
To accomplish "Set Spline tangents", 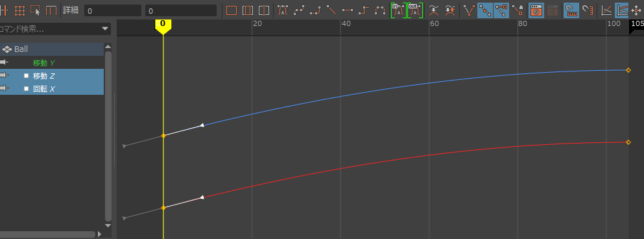I will click(298, 10).
